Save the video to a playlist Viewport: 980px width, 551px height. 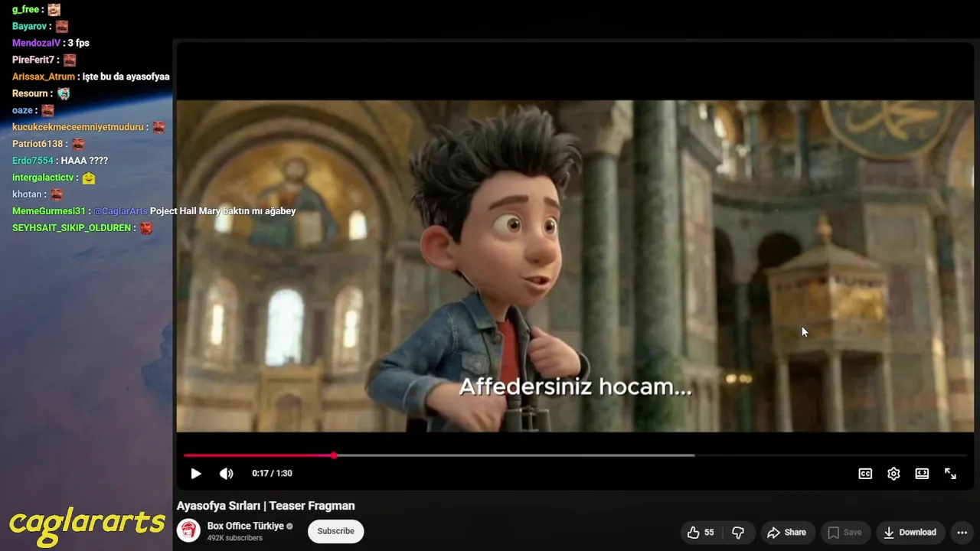[x=844, y=533]
